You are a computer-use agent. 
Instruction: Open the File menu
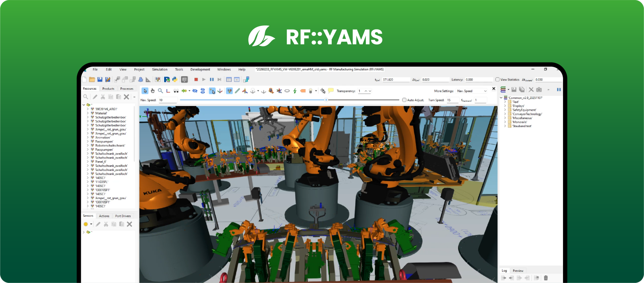(95, 69)
